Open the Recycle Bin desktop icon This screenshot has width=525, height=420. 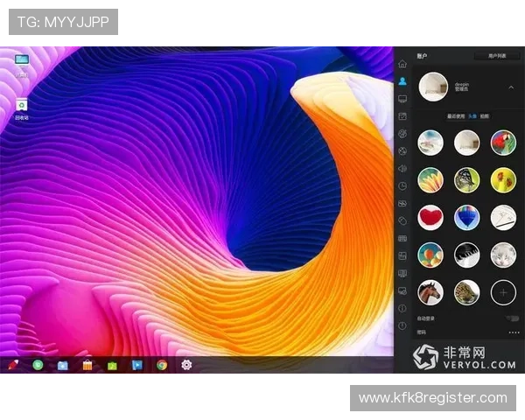pos(22,108)
